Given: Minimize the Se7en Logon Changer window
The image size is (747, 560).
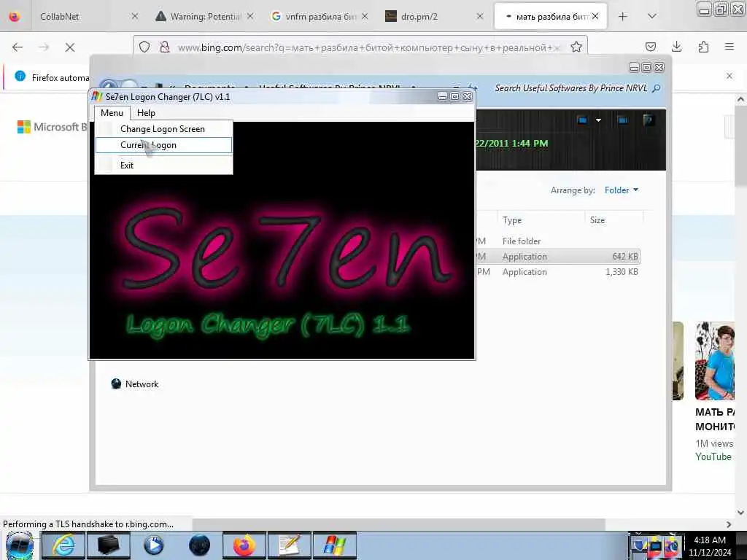Looking at the screenshot, I should coord(442,97).
